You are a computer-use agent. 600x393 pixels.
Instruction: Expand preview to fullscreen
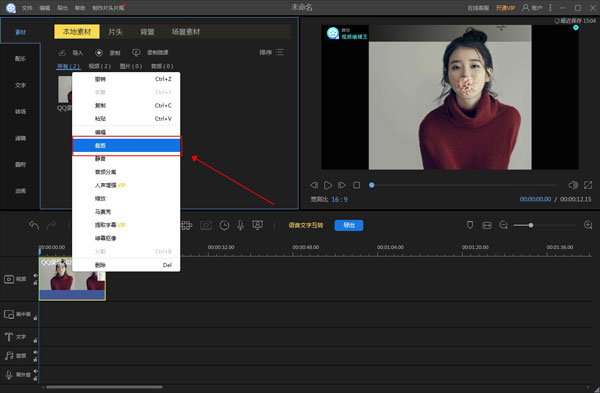[588, 185]
